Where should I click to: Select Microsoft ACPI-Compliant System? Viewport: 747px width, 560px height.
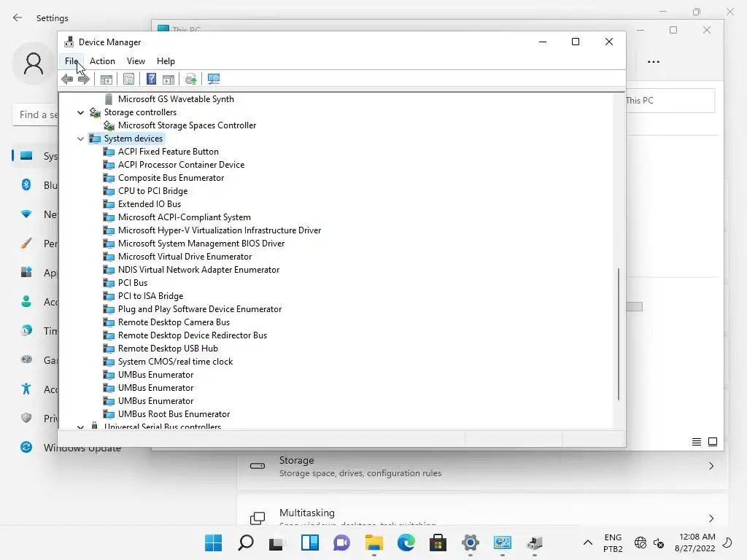click(x=185, y=217)
